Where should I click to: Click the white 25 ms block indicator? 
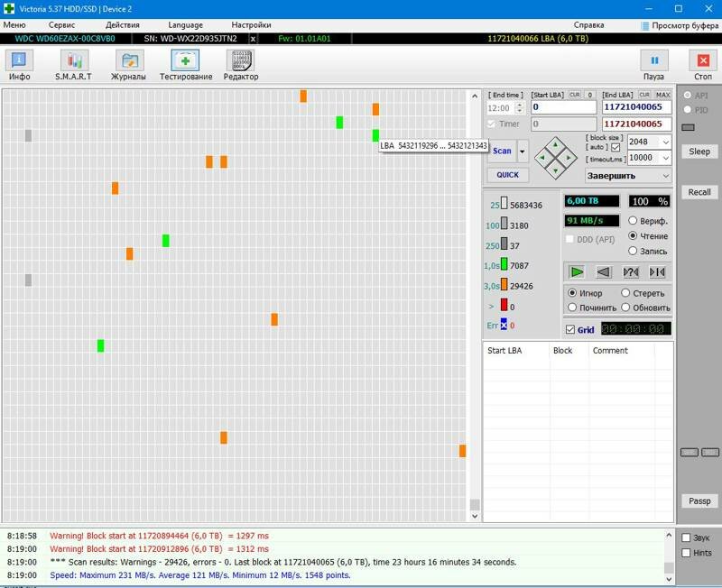click(x=504, y=203)
